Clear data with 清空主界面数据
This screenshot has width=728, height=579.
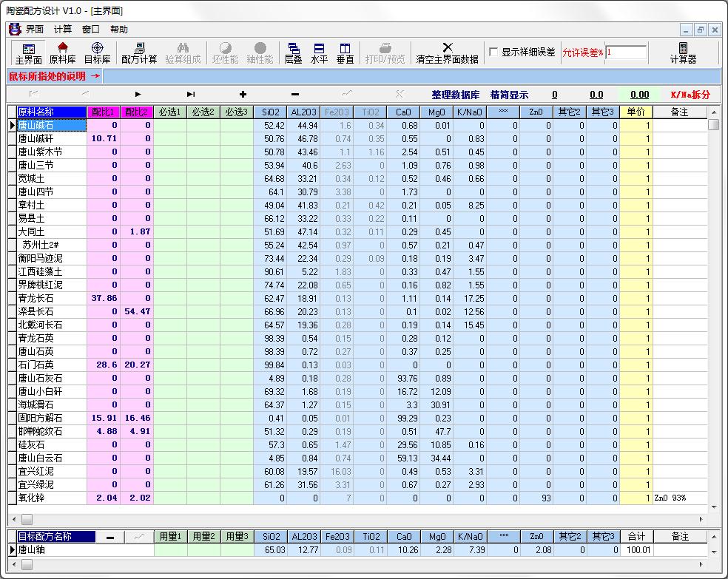pyautogui.click(x=447, y=53)
